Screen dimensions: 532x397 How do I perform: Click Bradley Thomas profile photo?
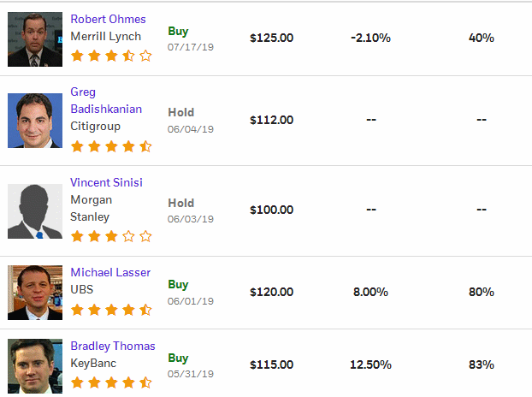click(35, 366)
